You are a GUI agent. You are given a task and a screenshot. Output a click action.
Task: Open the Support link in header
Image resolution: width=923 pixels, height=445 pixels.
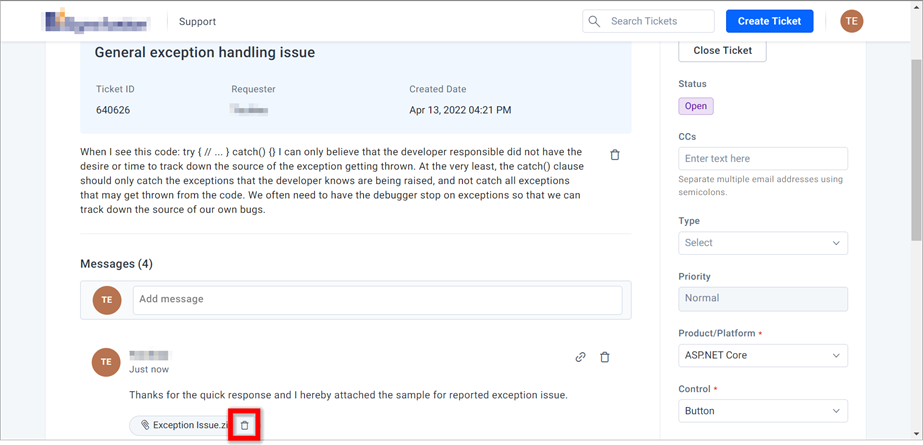197,22
